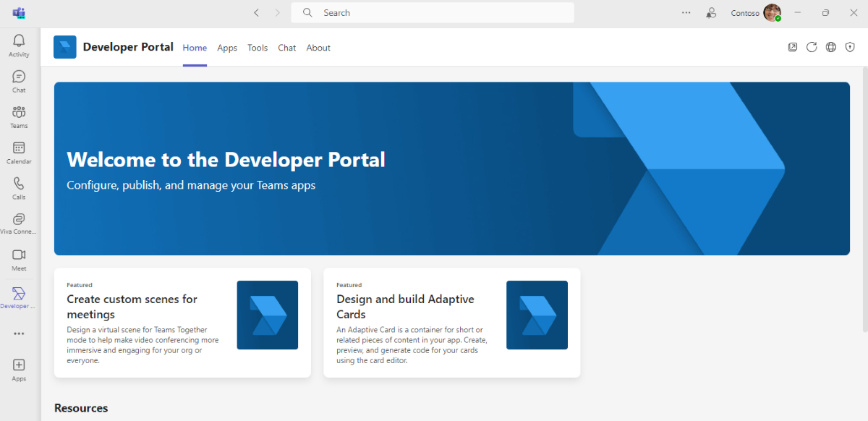The width and height of the screenshot is (868, 421).
Task: Click the Developer Portal logo icon
Action: (x=65, y=47)
